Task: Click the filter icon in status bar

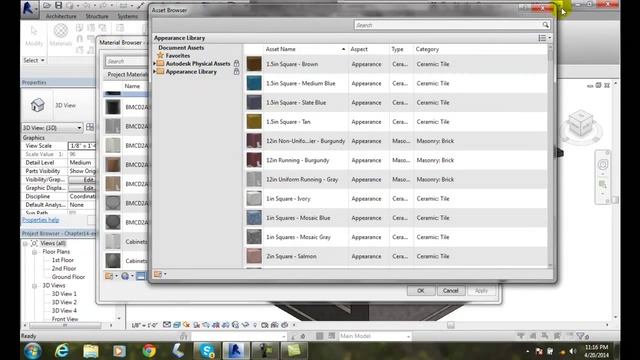Action: (580, 336)
